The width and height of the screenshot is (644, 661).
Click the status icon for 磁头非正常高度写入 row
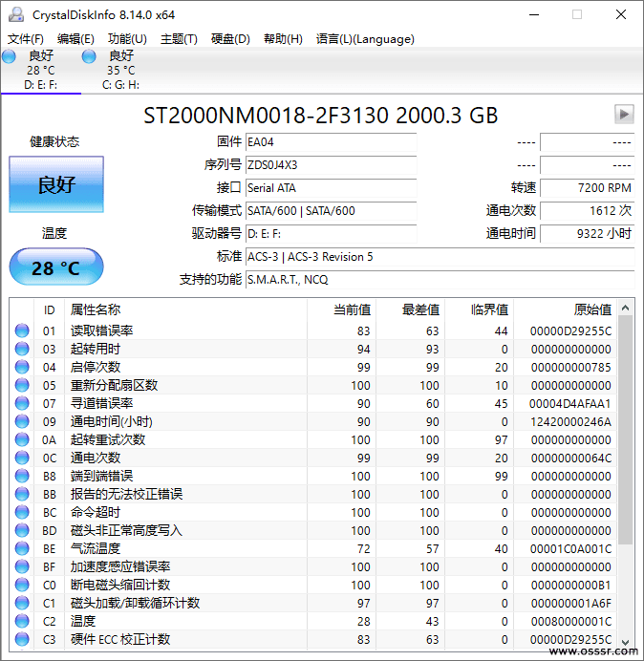[22, 530]
